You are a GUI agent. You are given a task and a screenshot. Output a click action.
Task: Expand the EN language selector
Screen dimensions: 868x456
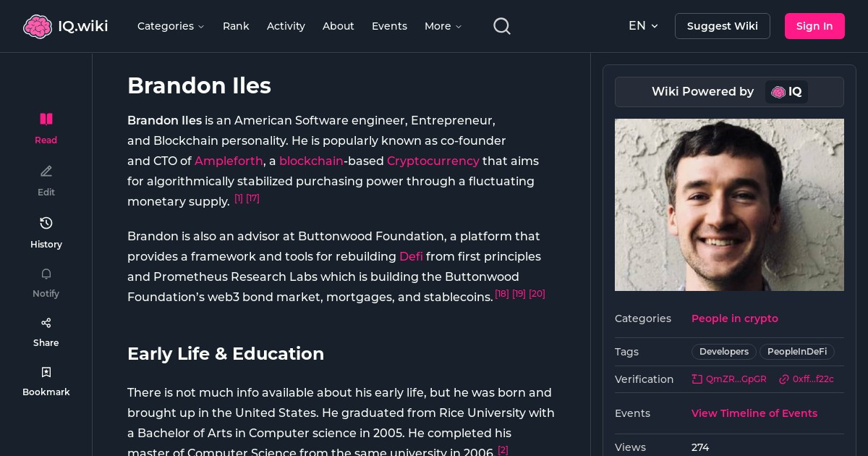pyautogui.click(x=643, y=25)
